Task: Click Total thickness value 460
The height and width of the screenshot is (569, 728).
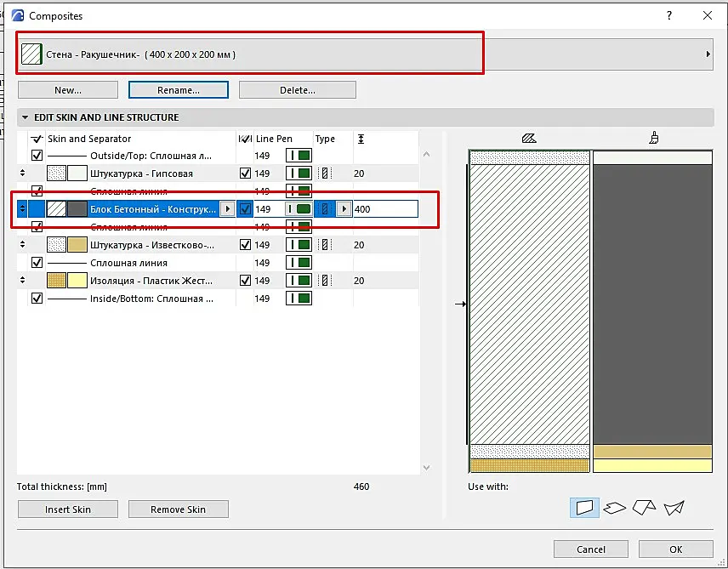Action: point(361,486)
